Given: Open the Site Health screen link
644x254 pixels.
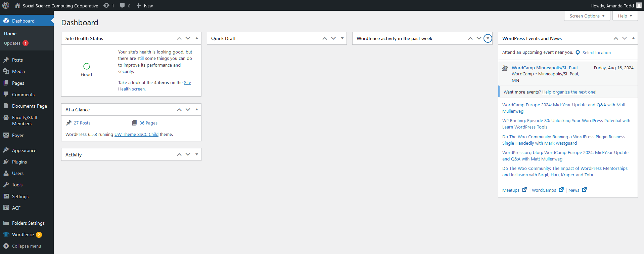Looking at the screenshot, I should click(154, 86).
